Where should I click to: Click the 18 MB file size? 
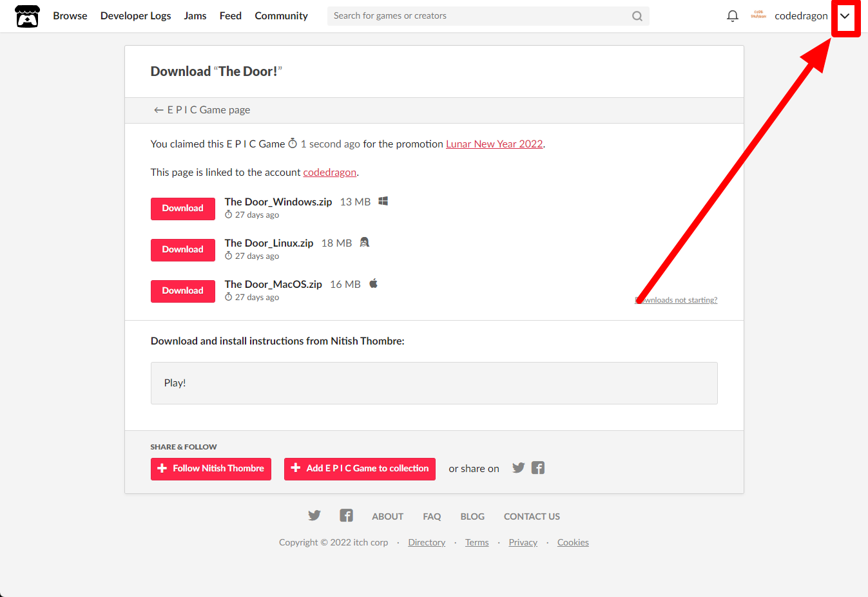pos(337,243)
